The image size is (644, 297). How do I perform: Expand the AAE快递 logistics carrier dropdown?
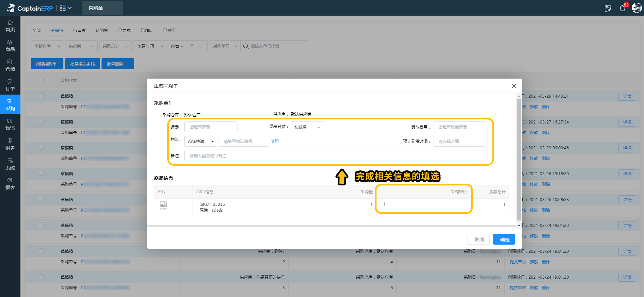click(200, 142)
